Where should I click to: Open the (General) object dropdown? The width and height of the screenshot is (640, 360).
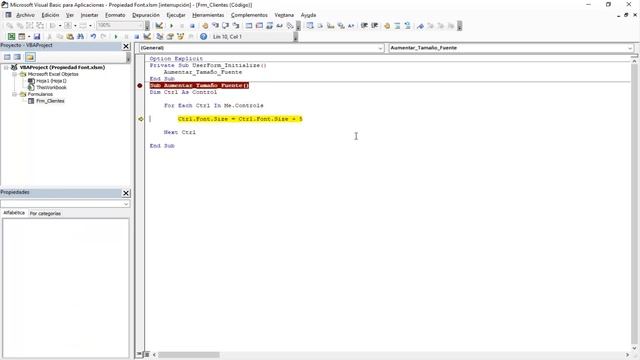pos(380,48)
